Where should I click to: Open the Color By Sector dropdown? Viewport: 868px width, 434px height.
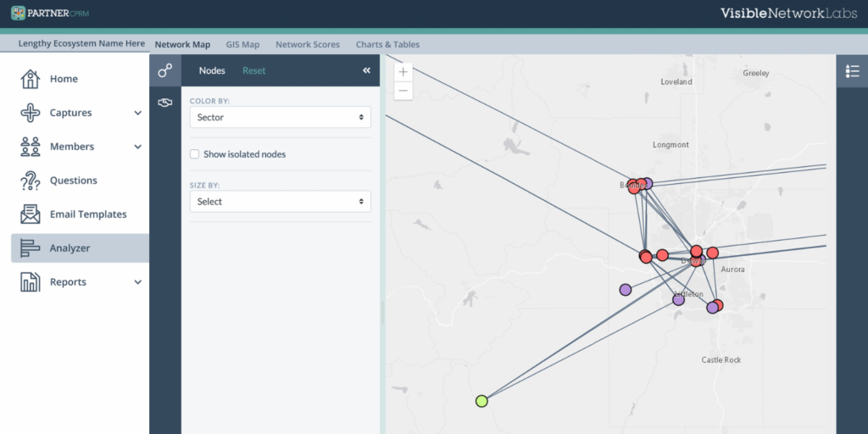[280, 117]
